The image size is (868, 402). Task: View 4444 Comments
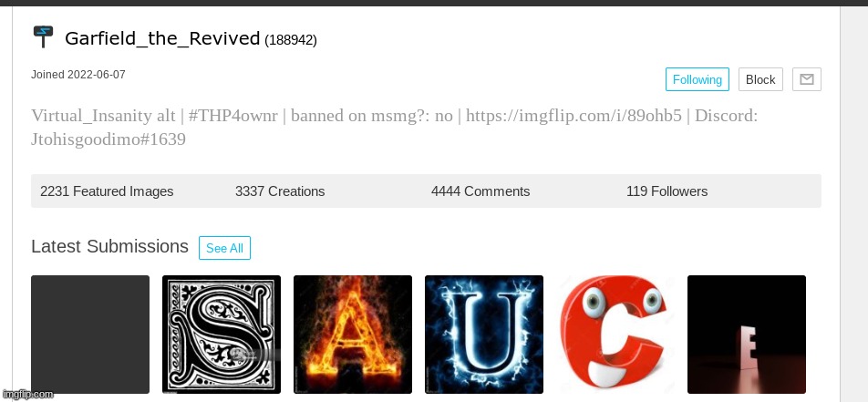(480, 191)
